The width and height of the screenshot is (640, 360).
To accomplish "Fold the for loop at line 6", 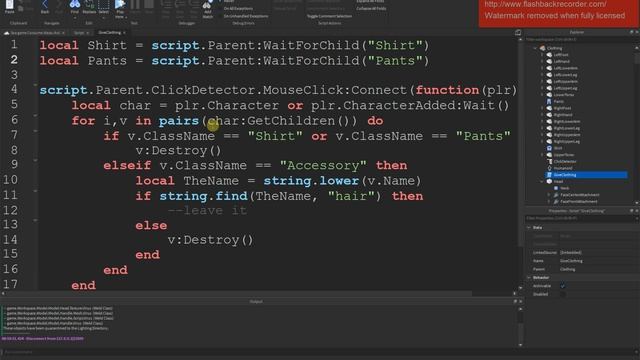I will pyautogui.click(x=36, y=116).
